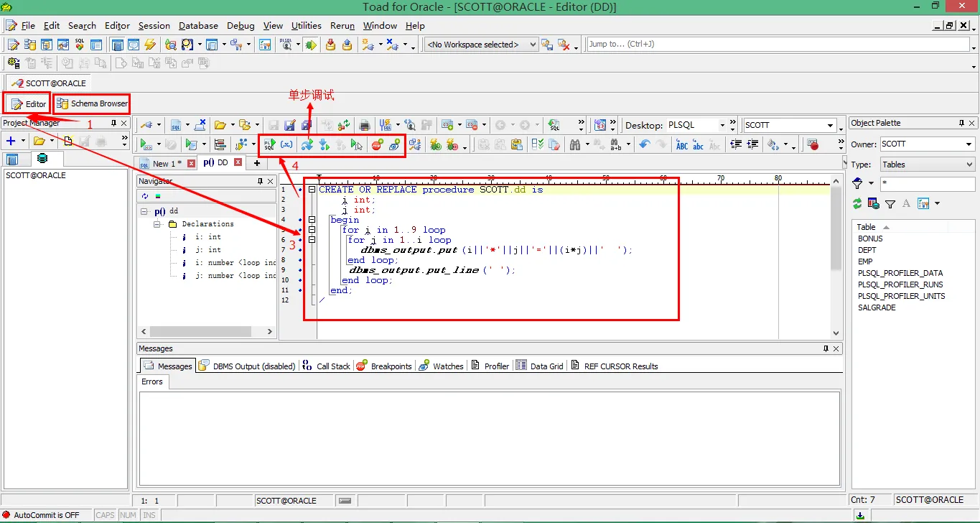This screenshot has height=523, width=980.
Task: Open the Type Tables dropdown
Action: pyautogui.click(x=969, y=165)
